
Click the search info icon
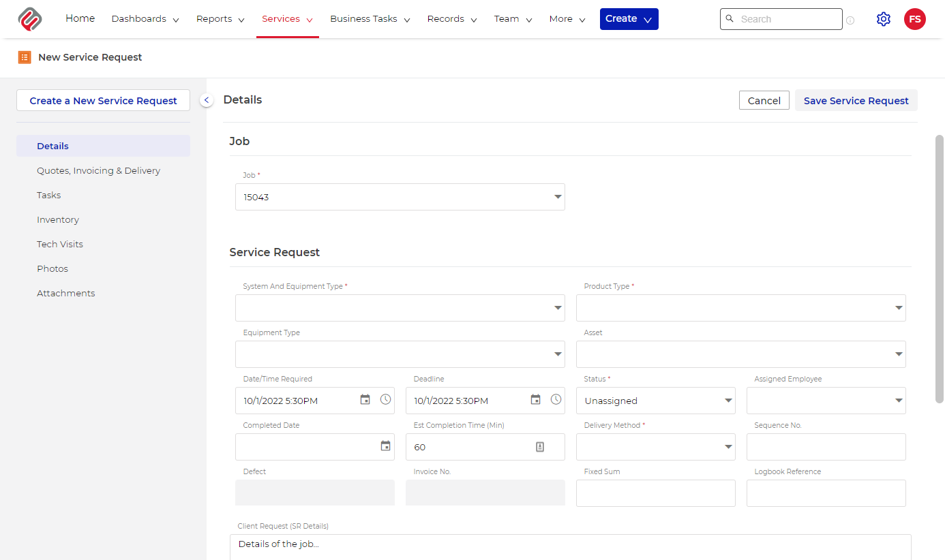point(850,20)
